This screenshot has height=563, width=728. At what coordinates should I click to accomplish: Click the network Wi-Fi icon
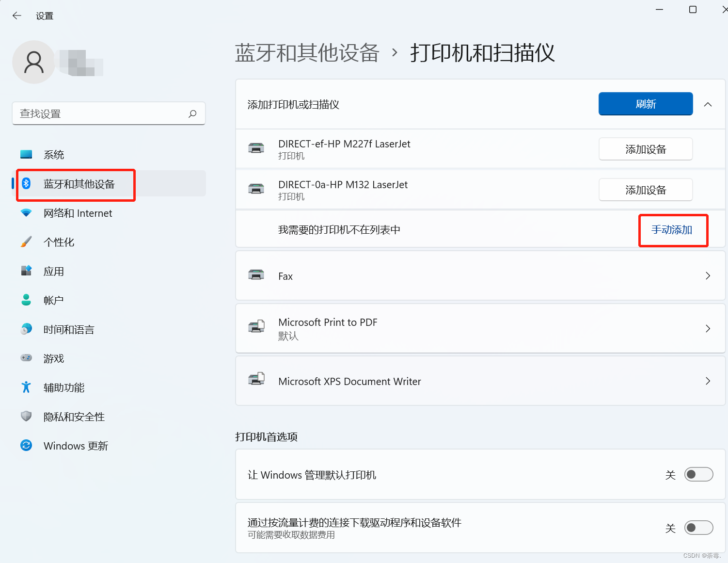(26, 213)
